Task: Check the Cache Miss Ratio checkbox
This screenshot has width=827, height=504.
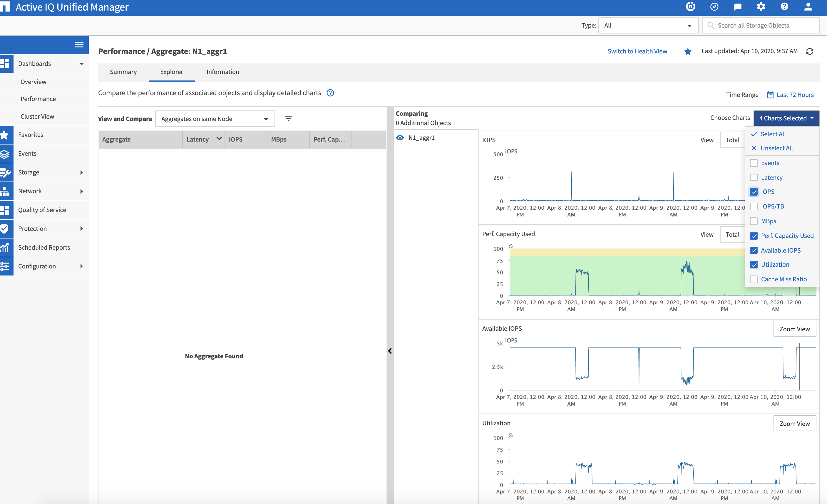Action: point(754,279)
